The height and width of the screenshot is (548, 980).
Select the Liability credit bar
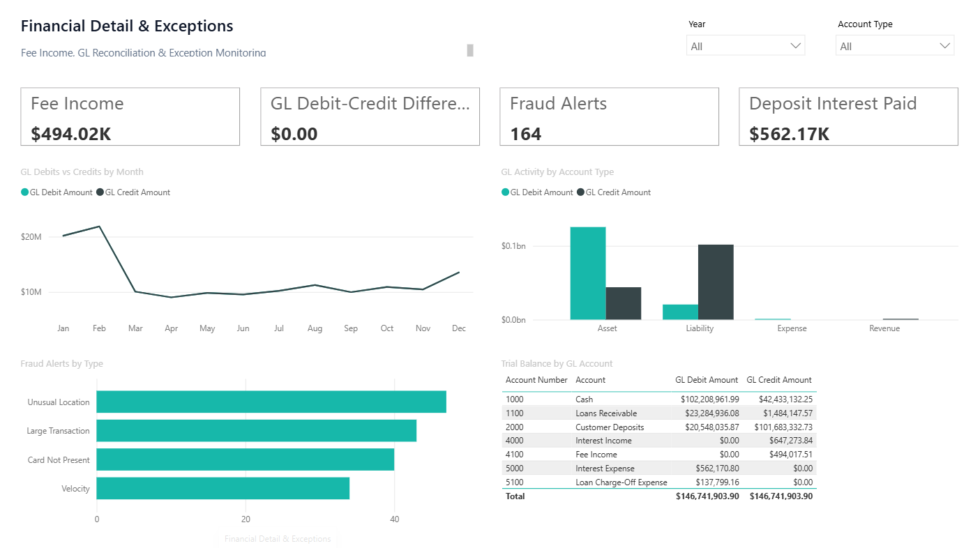716,282
